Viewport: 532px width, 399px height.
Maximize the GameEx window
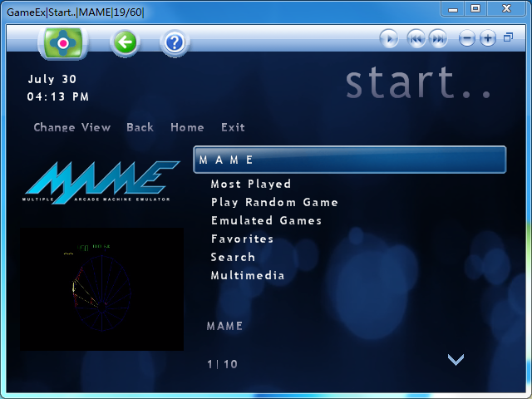(x=475, y=8)
